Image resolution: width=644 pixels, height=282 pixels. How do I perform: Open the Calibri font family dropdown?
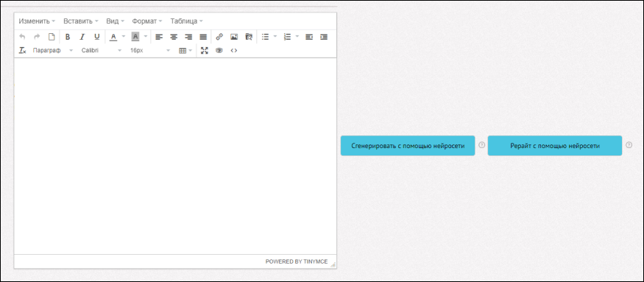[x=101, y=51]
